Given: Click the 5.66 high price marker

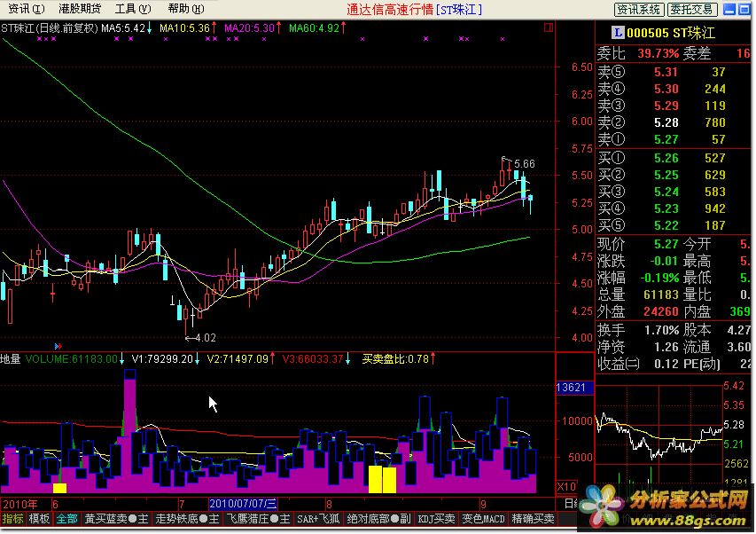Looking at the screenshot, I should (524, 163).
